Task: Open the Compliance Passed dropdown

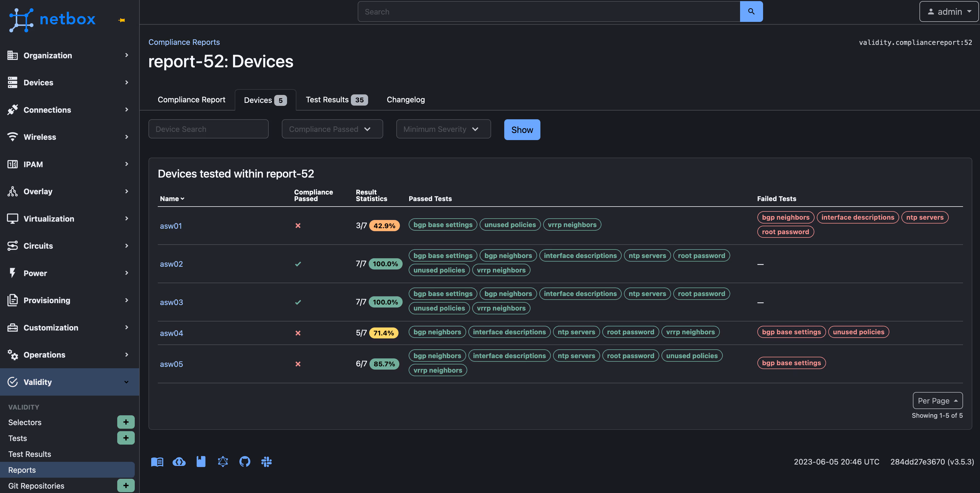Action: pyautogui.click(x=332, y=129)
